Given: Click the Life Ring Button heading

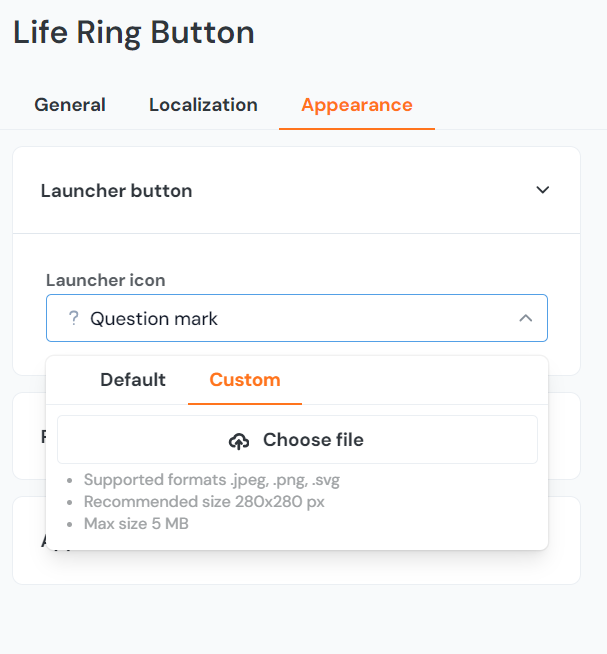Looking at the screenshot, I should [134, 32].
